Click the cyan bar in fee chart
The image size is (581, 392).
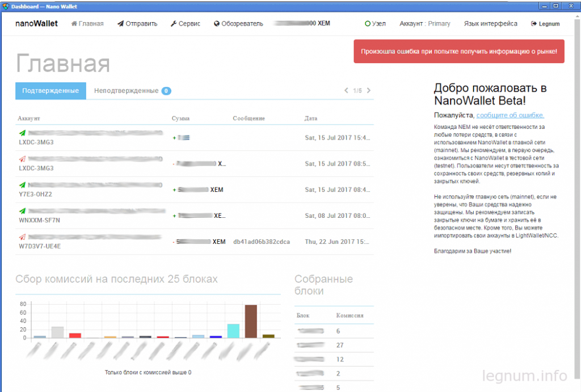pos(233,331)
